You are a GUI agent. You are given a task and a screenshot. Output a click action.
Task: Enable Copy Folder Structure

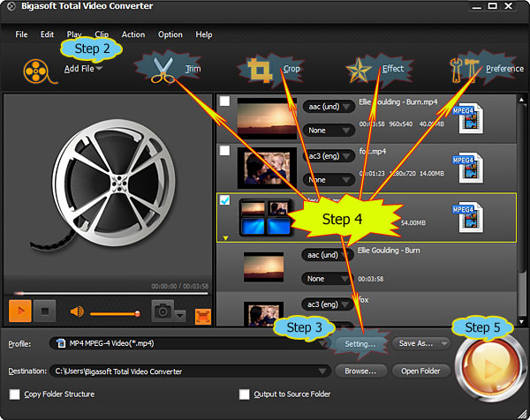pyautogui.click(x=14, y=394)
